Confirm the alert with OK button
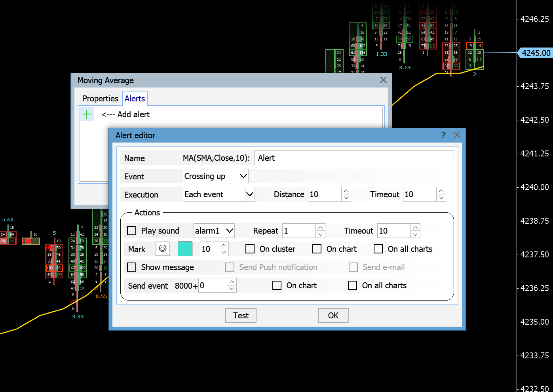This screenshot has height=392, width=553. tap(333, 316)
